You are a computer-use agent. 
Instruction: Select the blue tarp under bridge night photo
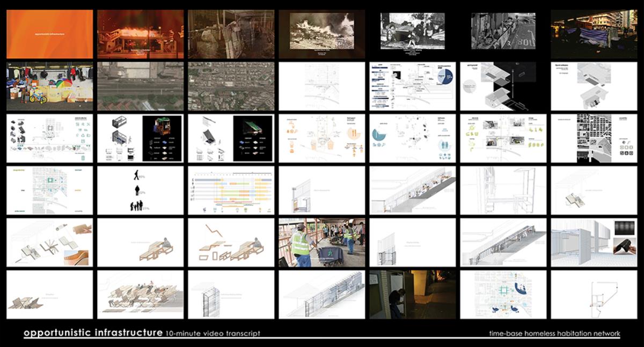[594, 33]
